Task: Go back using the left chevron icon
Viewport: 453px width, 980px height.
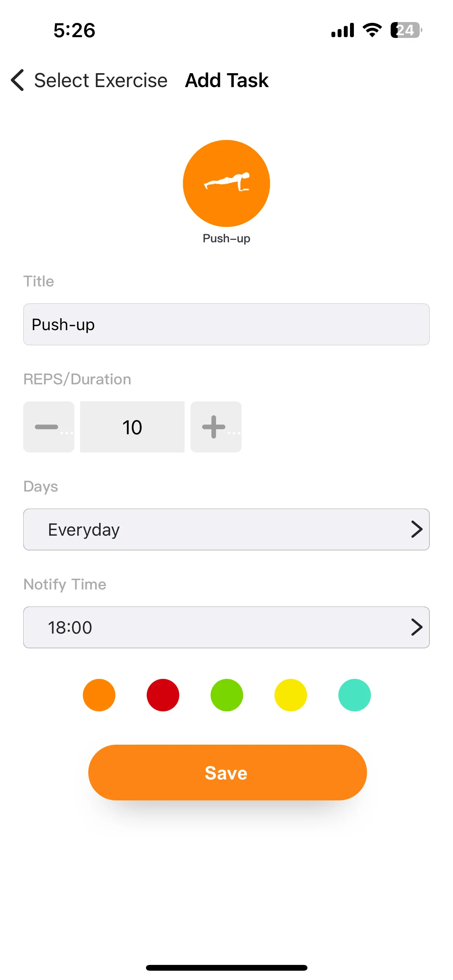Action: pos(17,80)
